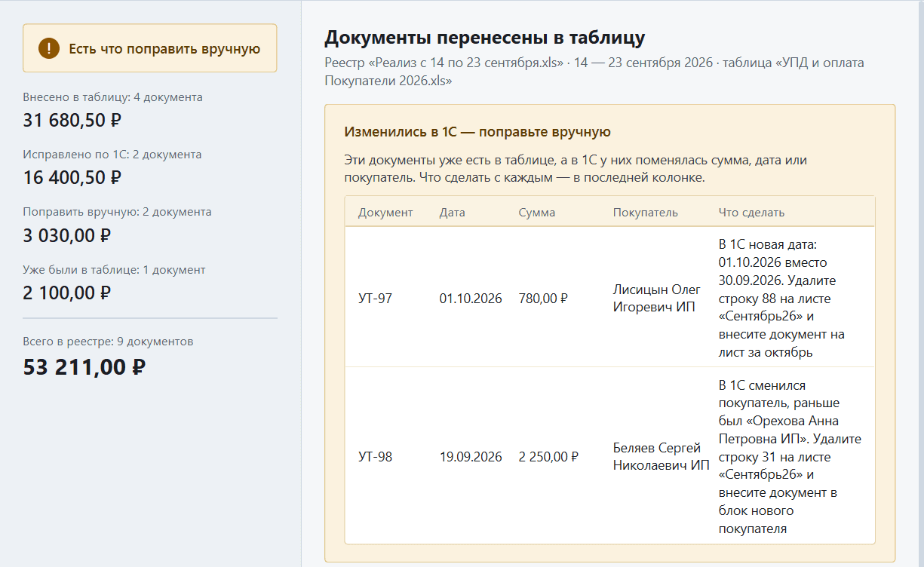The width and height of the screenshot is (924, 567).
Task: Select 'Внесено в таблицу: 4 документа' label
Action: (112, 97)
